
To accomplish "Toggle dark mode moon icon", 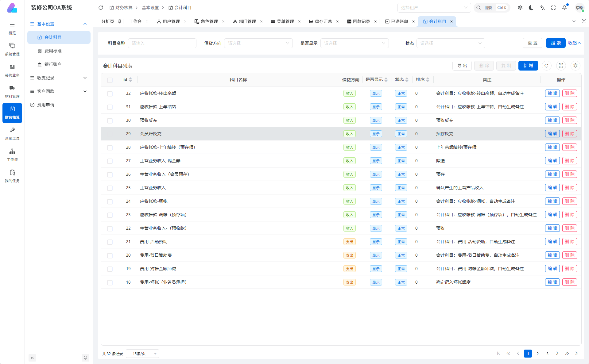I will [531, 8].
